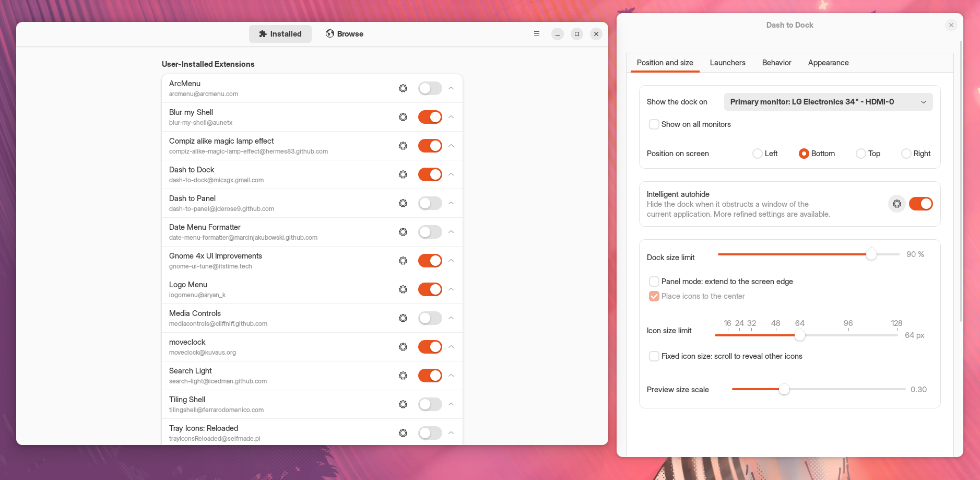
Task: Enable the Tiling Shell switch
Action: tap(430, 404)
